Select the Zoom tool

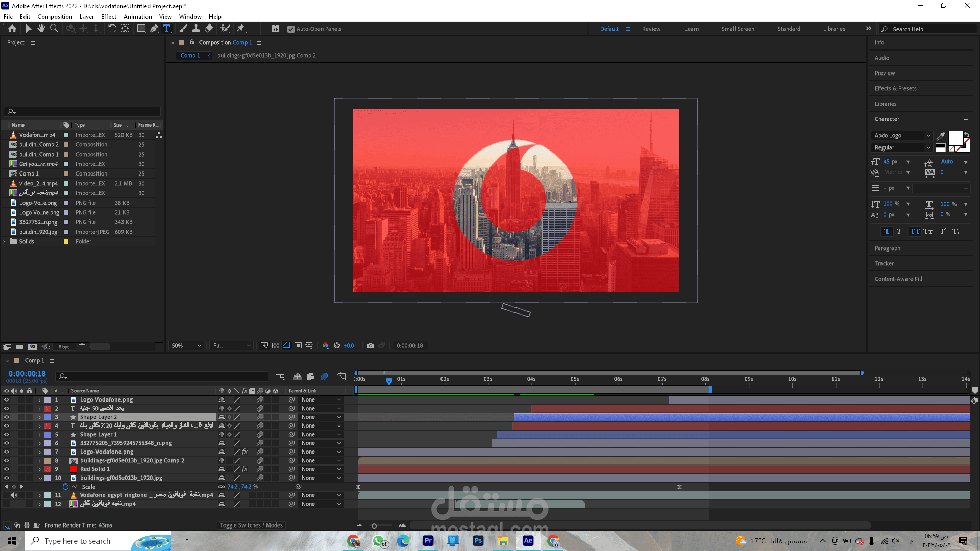pos(54,29)
